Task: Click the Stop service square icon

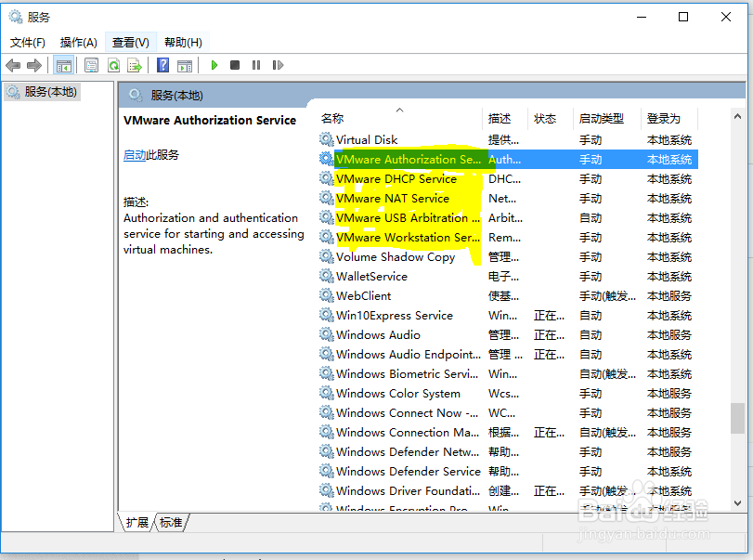Action: [235, 65]
